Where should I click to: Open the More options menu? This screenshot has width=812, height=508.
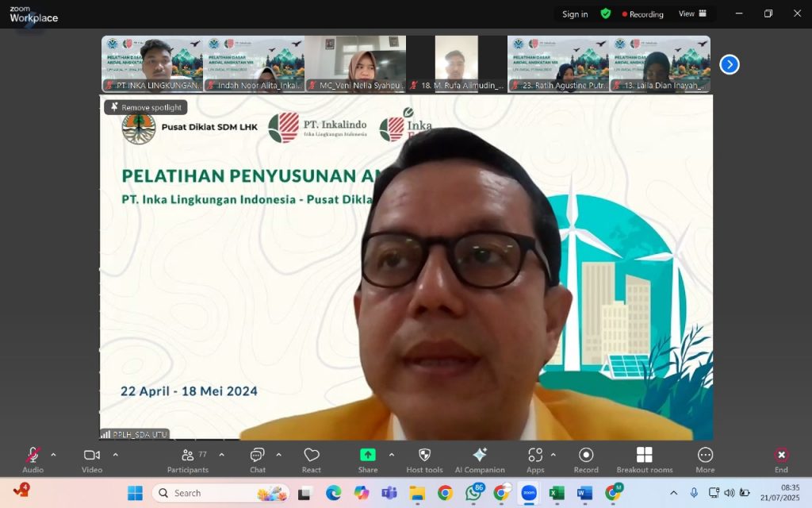click(x=705, y=460)
